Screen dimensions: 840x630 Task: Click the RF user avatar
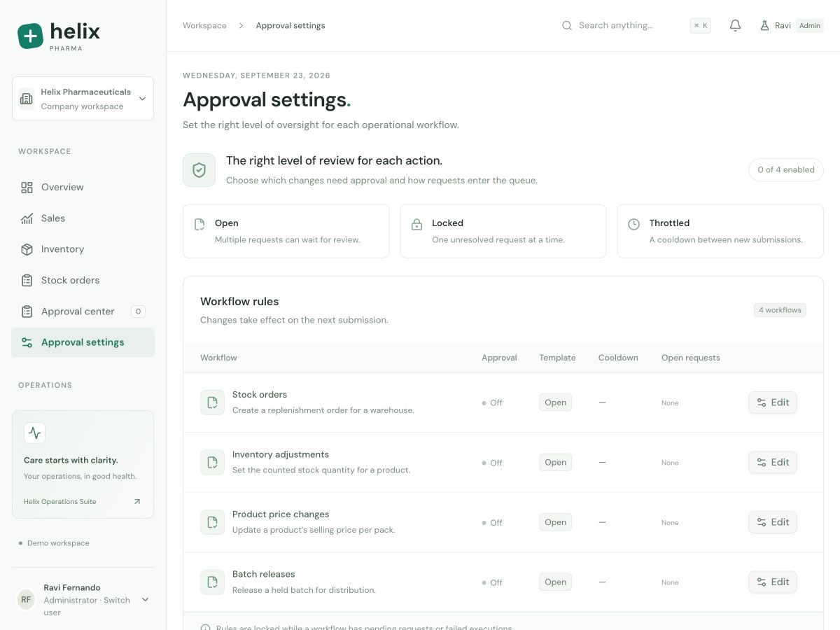(26, 600)
